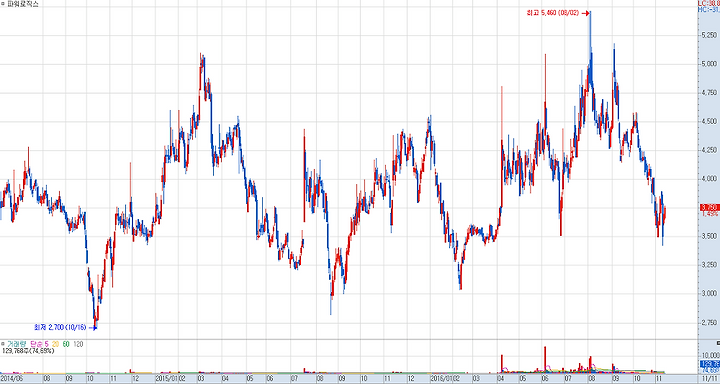Viewport: 720px width, 384px height.
Task: Toggle the square marker beside 파워로직스
Action: tap(3, 4)
